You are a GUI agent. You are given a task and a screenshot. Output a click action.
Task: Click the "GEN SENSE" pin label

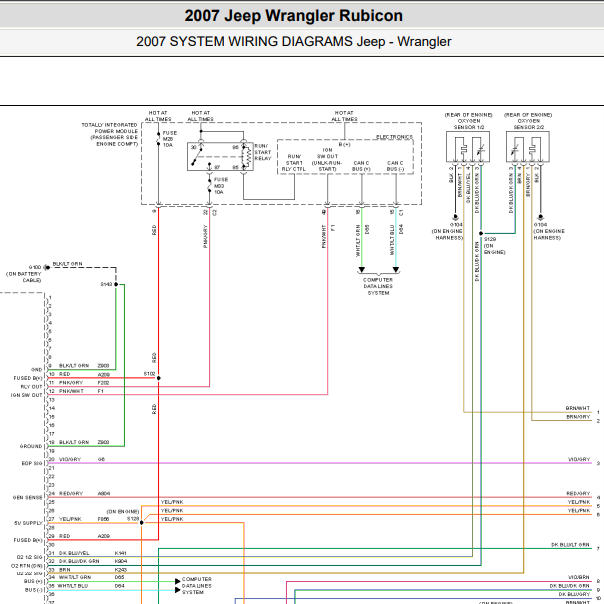[28, 497]
